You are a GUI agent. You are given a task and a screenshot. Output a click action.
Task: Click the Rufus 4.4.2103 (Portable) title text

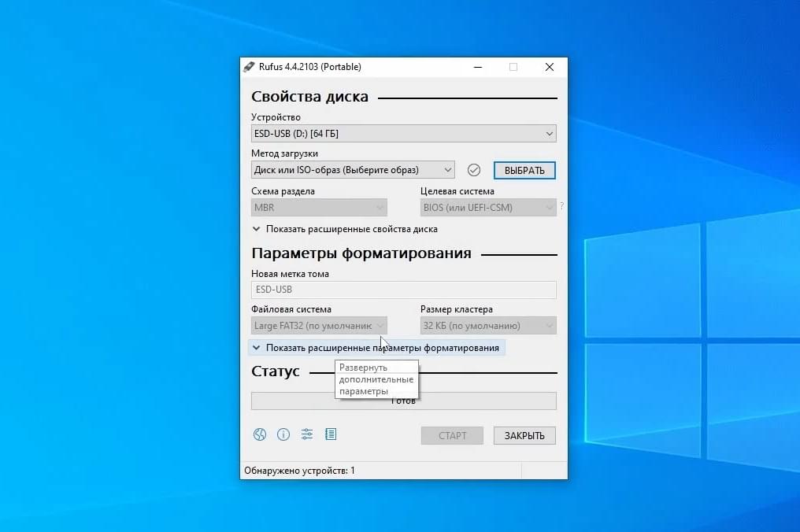(309, 67)
